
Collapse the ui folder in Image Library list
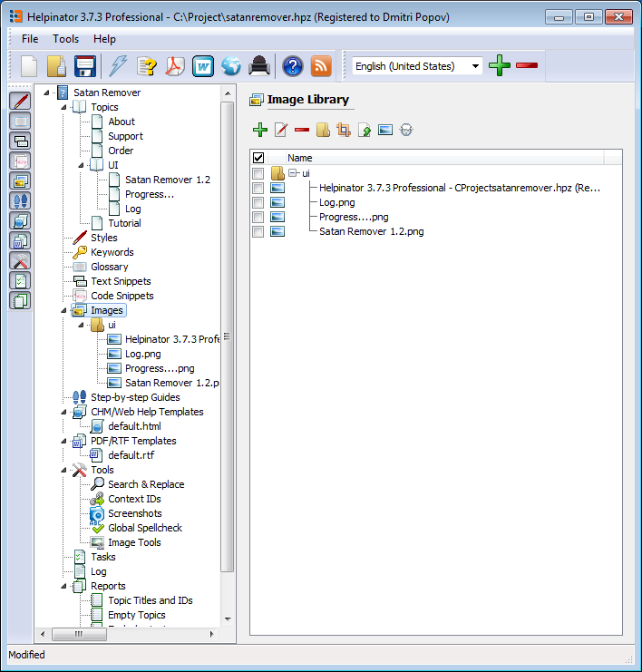click(292, 173)
